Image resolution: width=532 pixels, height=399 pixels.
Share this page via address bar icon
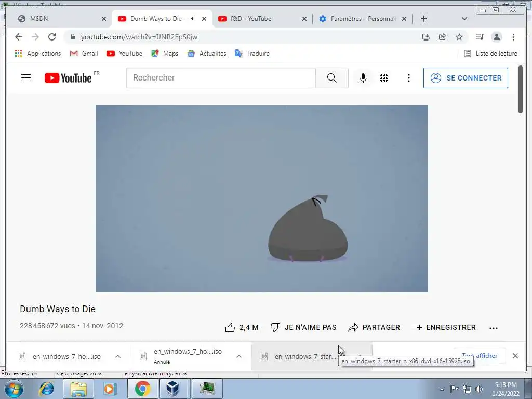point(443,37)
